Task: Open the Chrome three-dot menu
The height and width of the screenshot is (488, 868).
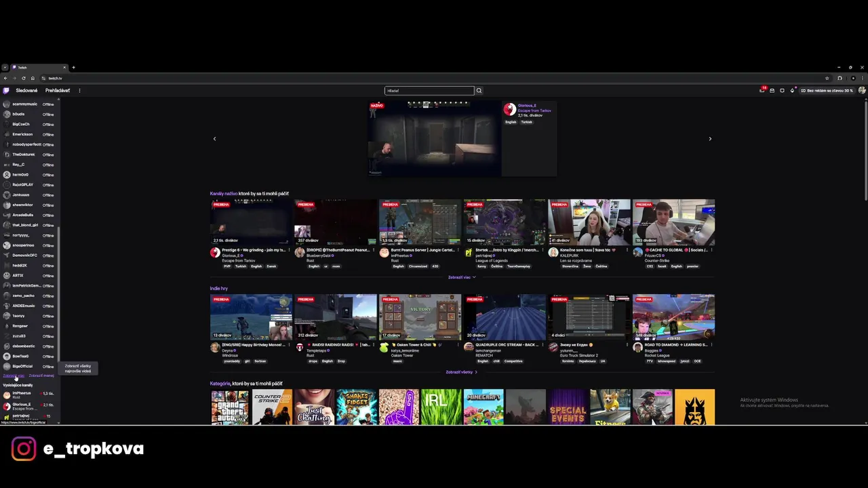Action: 862,78
